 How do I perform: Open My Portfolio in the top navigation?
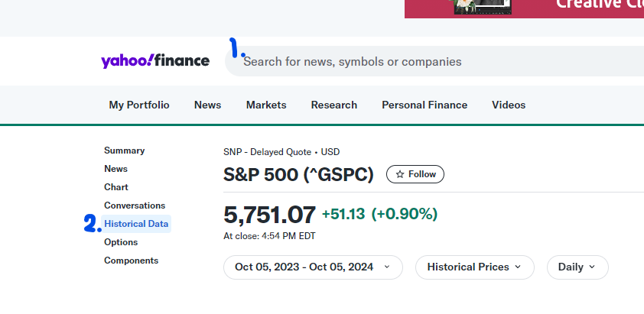coord(139,105)
